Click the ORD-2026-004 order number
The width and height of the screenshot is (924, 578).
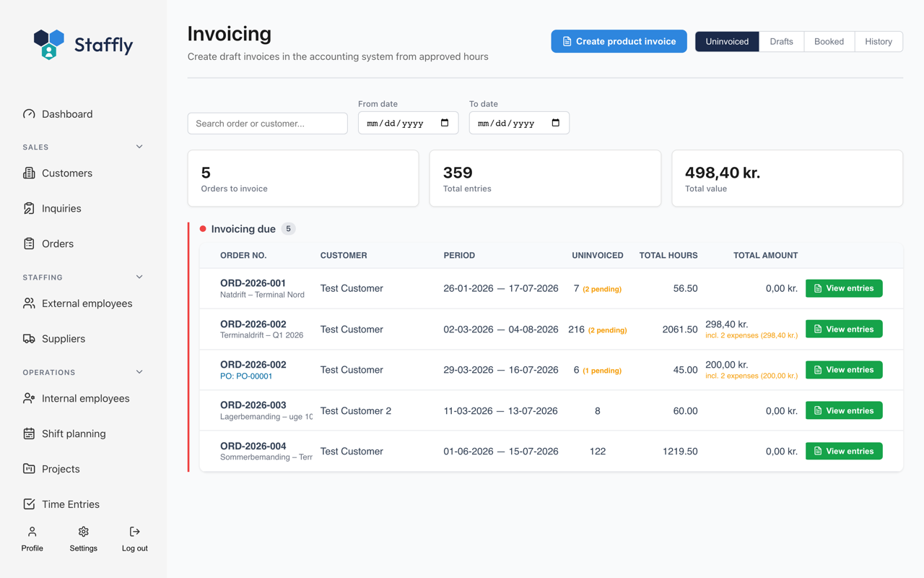(x=253, y=446)
